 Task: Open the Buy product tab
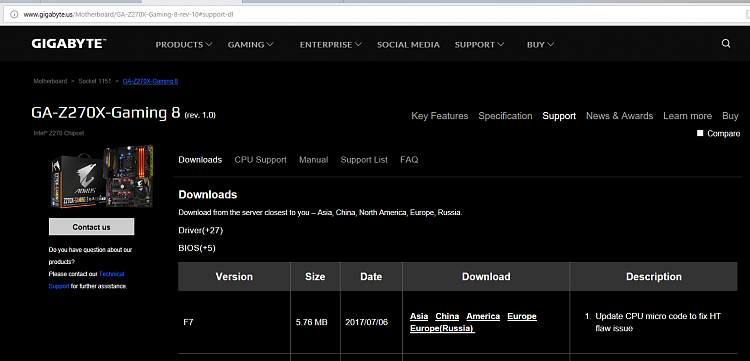(x=730, y=116)
